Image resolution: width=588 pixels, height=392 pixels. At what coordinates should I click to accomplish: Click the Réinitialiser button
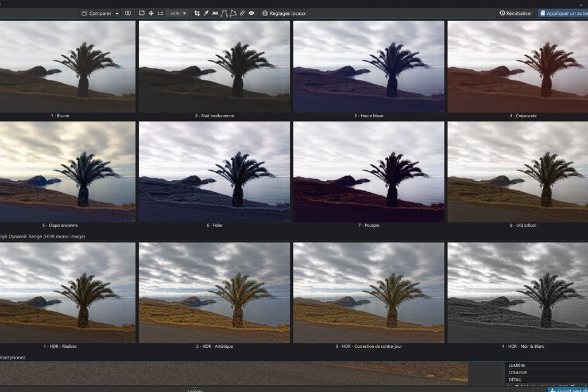(516, 13)
